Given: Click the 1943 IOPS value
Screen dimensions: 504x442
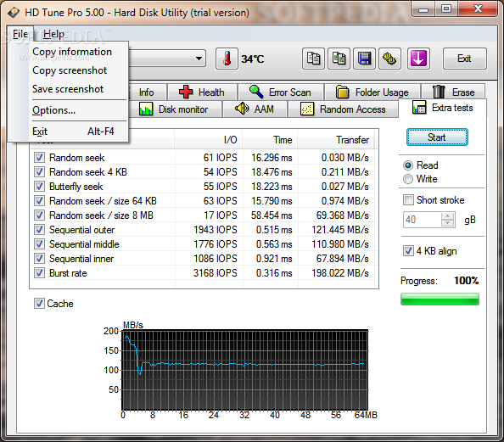Looking at the screenshot, I should coord(215,230).
